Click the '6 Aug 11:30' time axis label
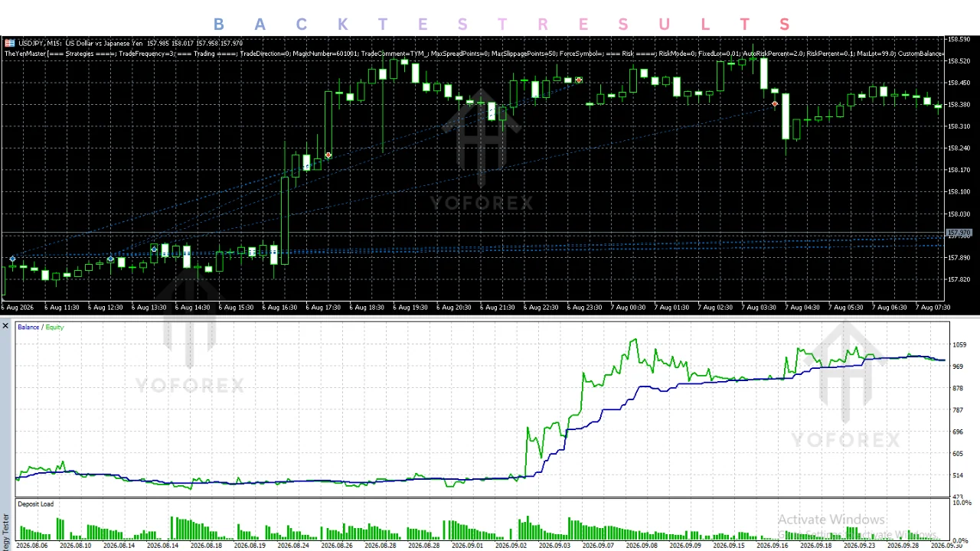980x551 pixels. pos(62,308)
